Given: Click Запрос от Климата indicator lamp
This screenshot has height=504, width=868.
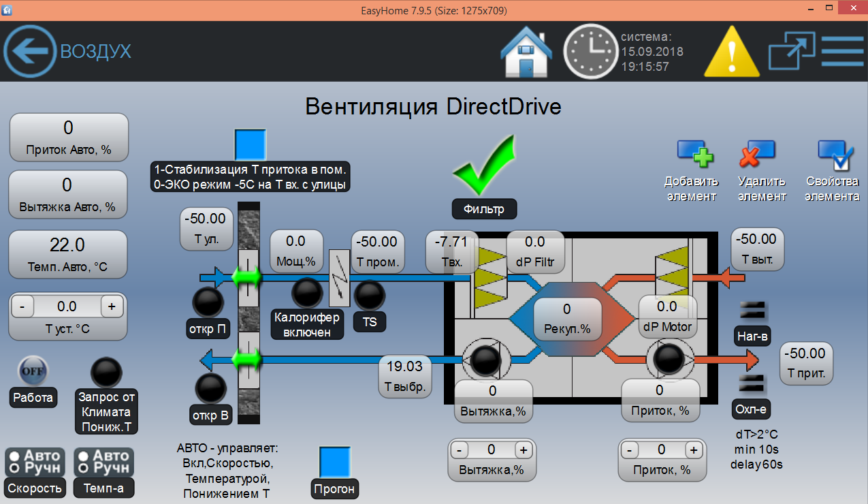Looking at the screenshot, I should tap(106, 373).
